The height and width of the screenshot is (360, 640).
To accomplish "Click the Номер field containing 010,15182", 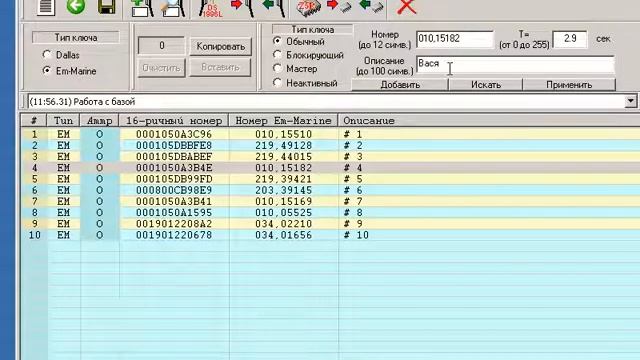I will 455,39.
